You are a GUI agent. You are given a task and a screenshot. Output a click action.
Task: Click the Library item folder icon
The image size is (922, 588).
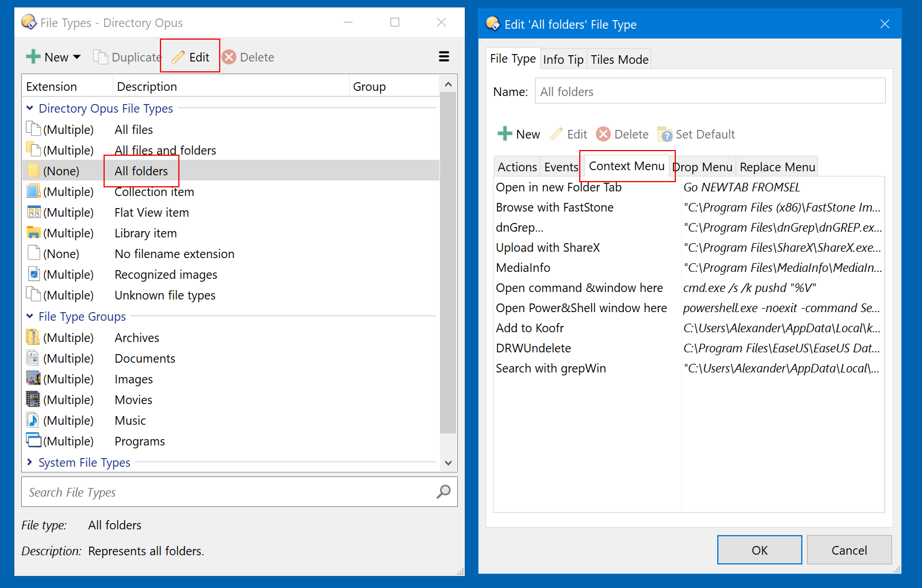click(x=33, y=233)
